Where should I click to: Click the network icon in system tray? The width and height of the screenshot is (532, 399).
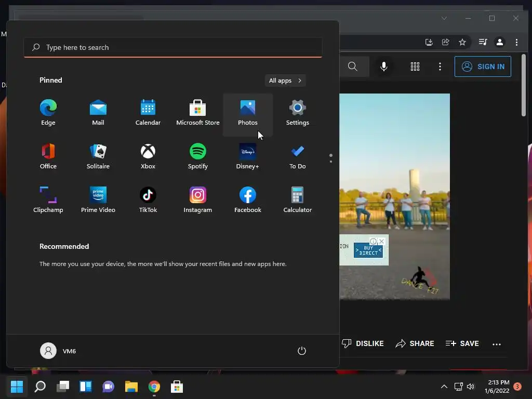coord(459,387)
